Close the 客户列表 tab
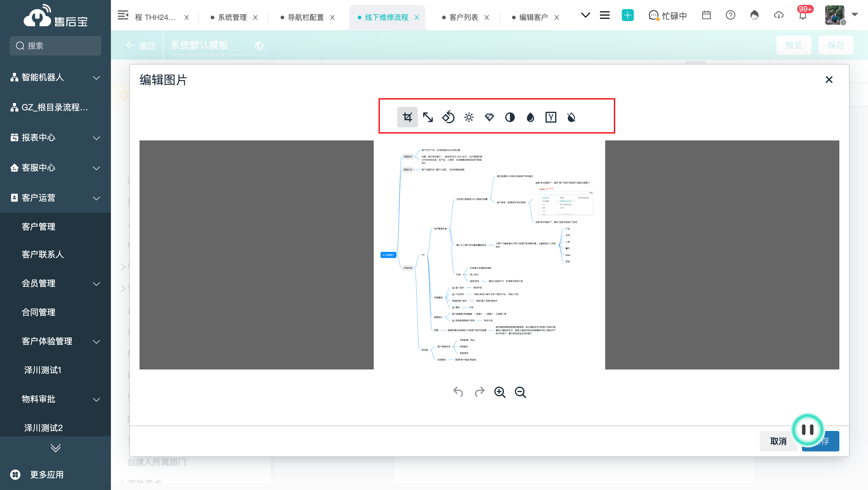Screen dimensions: 868x490 tap(486, 17)
